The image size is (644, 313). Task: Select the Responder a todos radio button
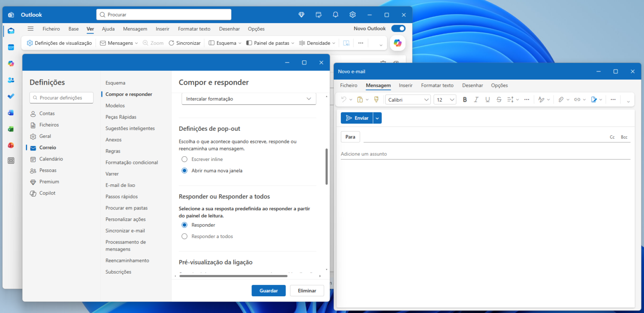(x=184, y=236)
